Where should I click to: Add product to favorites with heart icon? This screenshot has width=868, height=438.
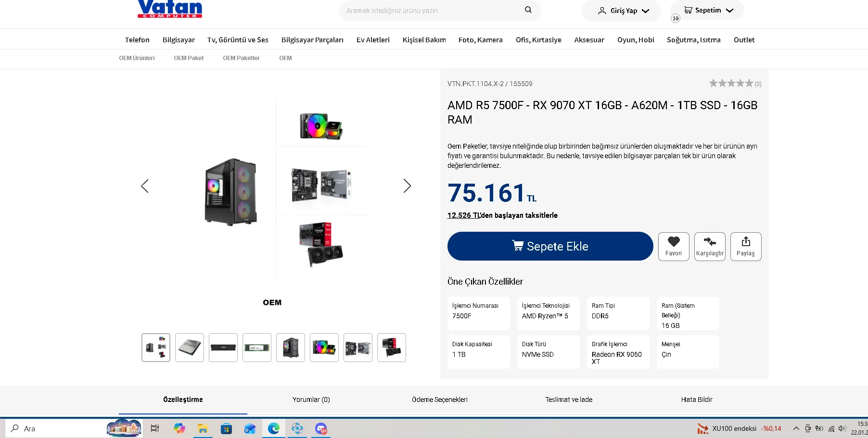(674, 247)
